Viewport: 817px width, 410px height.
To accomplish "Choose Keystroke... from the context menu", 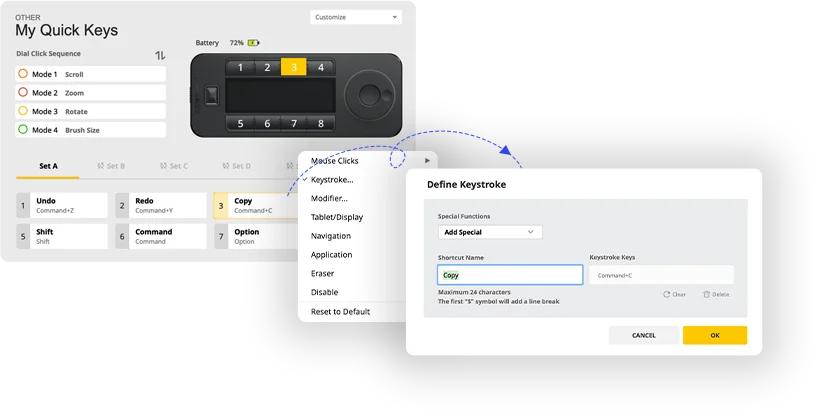I will tap(332, 180).
